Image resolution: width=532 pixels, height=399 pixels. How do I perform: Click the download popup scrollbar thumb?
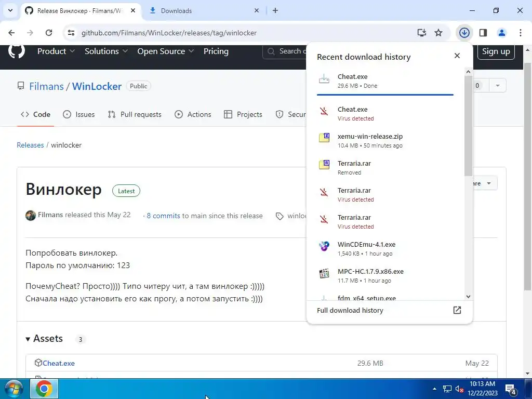pos(468,126)
